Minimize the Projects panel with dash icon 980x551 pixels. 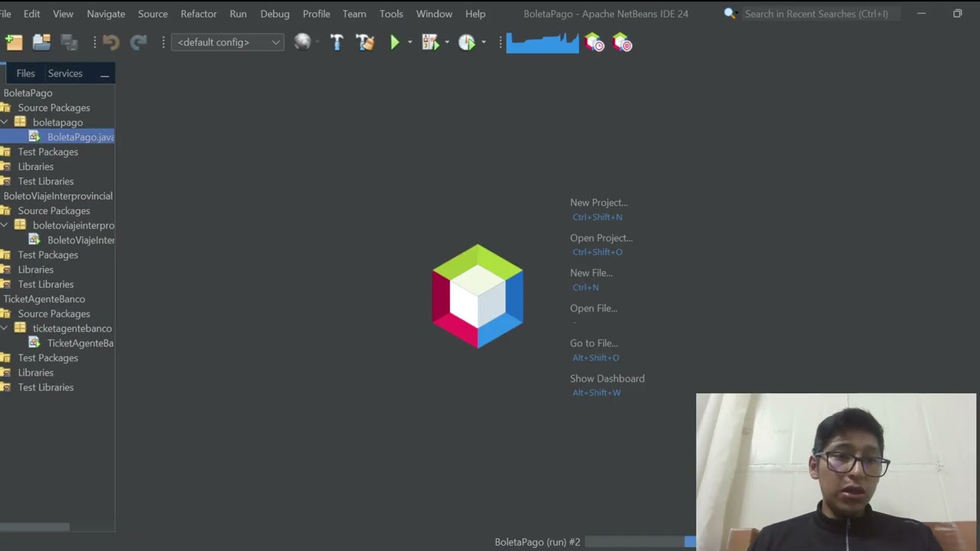pyautogui.click(x=104, y=74)
